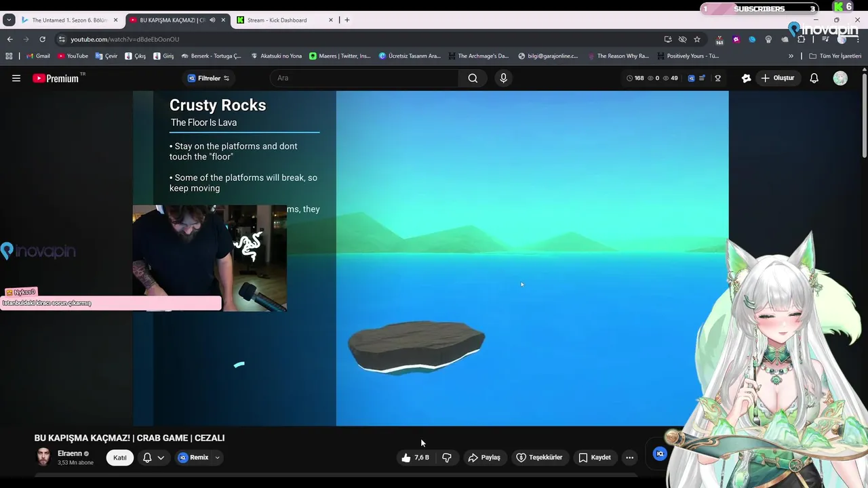Click the crossed-eye tracking icon in address bar

tap(682, 39)
